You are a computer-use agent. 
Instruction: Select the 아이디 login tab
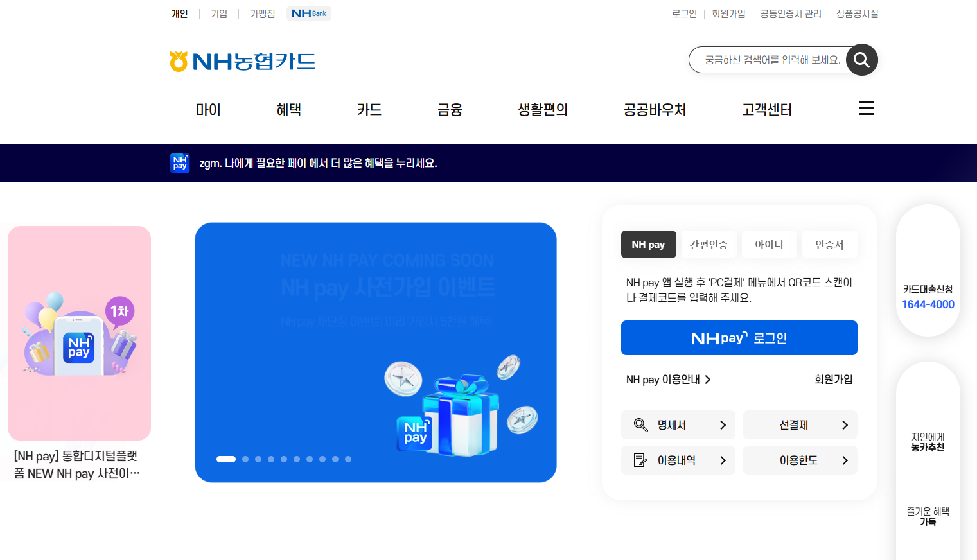(x=770, y=245)
